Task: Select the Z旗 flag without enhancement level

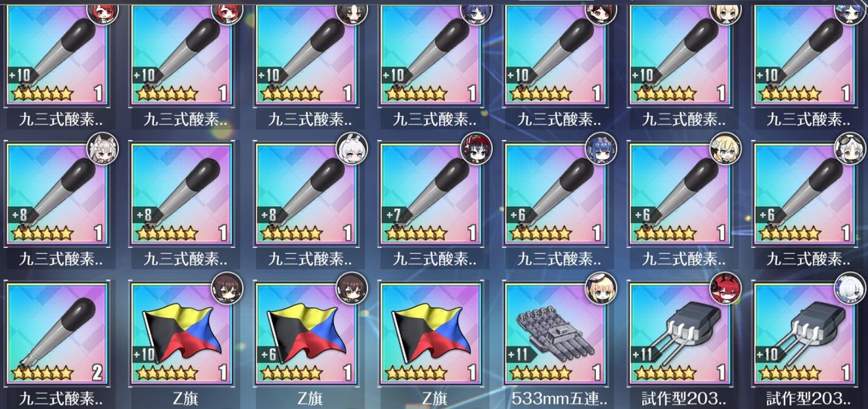Action: click(431, 334)
